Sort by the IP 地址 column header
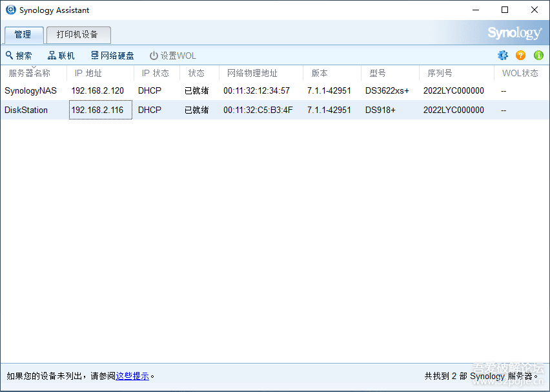This screenshot has height=392, width=550. tap(100, 74)
